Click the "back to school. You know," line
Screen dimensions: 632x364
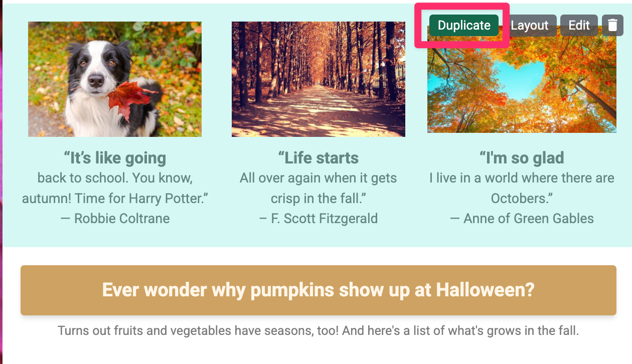click(115, 178)
